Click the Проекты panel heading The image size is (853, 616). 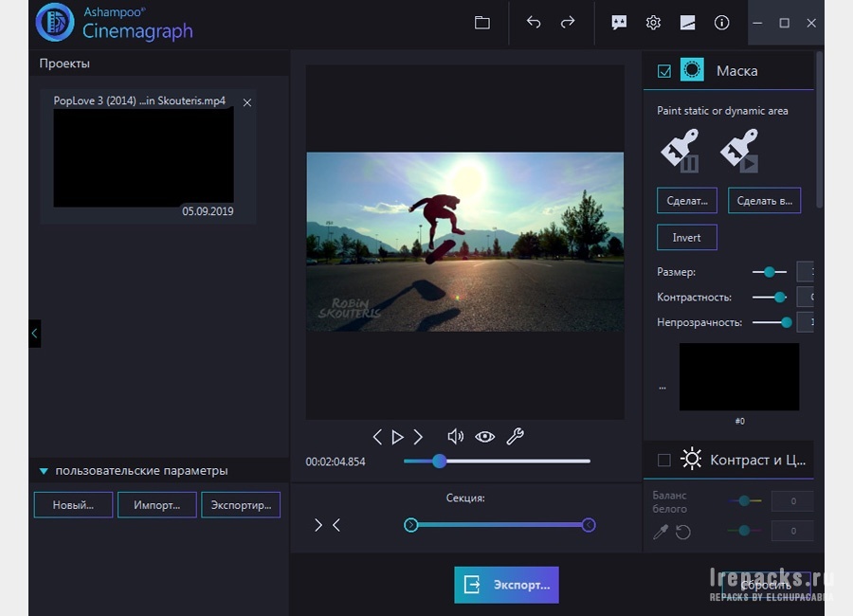[64, 63]
